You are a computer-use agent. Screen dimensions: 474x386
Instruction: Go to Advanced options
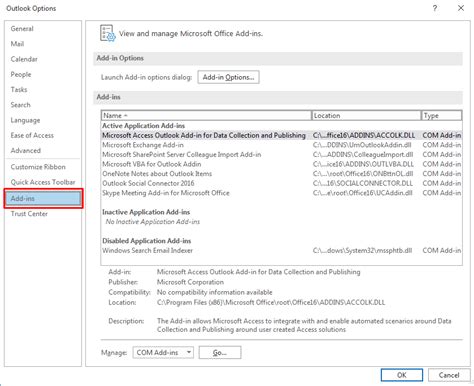[26, 150]
